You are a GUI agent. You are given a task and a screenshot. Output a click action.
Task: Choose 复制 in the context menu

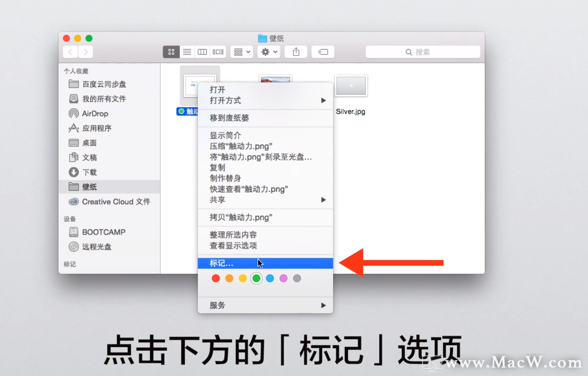pyautogui.click(x=265, y=167)
